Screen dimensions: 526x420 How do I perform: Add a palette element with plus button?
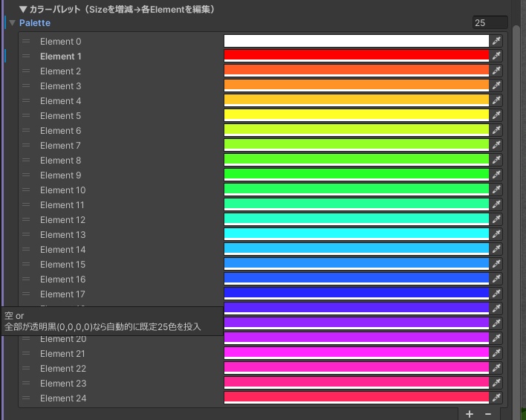coord(470,414)
